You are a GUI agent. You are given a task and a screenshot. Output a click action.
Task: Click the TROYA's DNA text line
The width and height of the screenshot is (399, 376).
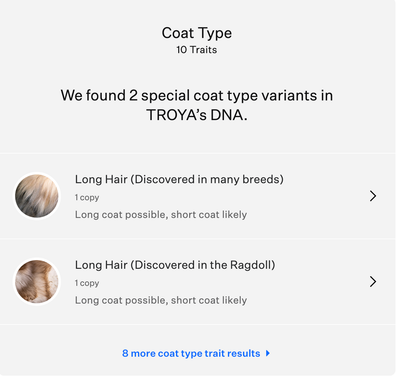[197, 115]
